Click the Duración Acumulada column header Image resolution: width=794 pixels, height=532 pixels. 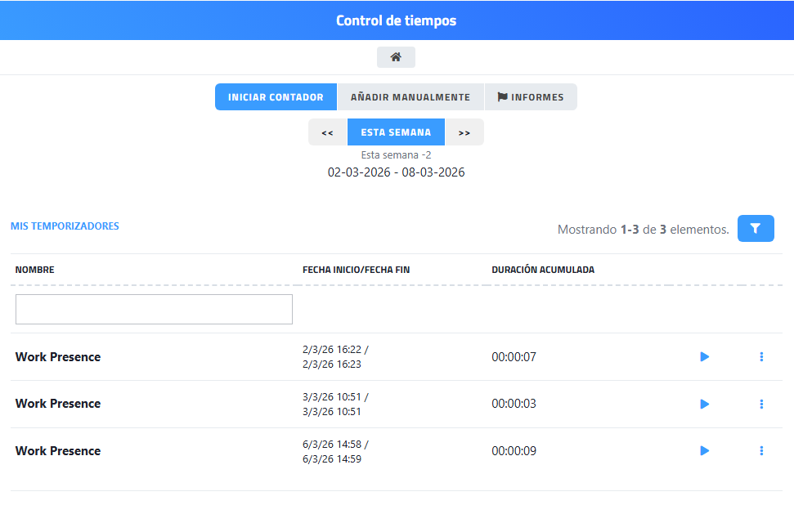[543, 270]
